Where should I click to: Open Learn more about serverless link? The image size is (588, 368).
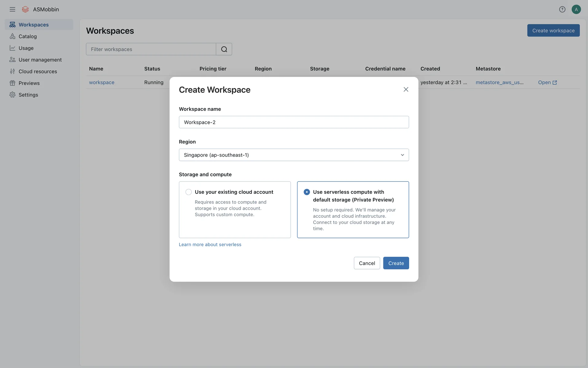(210, 244)
